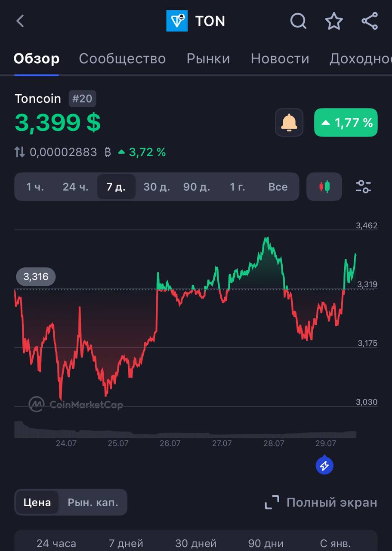Tap the 25.07 date on chart axis

point(118,443)
